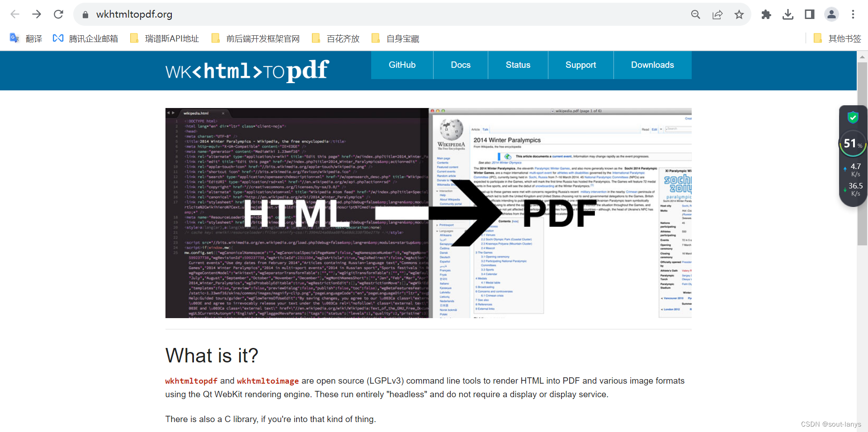Viewport: 868px width, 432px height.
Task: View site info via the lock icon
Action: pos(85,14)
